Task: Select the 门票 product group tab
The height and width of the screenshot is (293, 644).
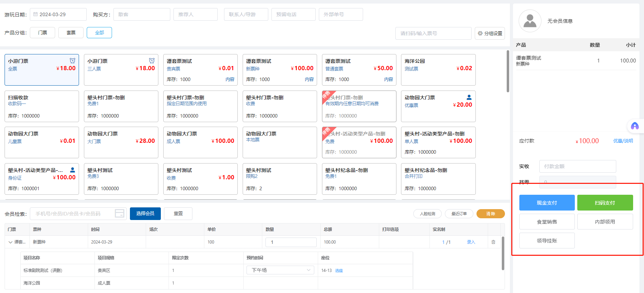Action: click(x=42, y=33)
